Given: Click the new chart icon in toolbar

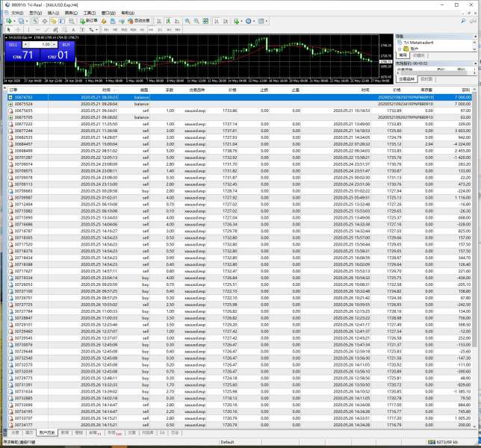Looking at the screenshot, I should click(7, 21).
